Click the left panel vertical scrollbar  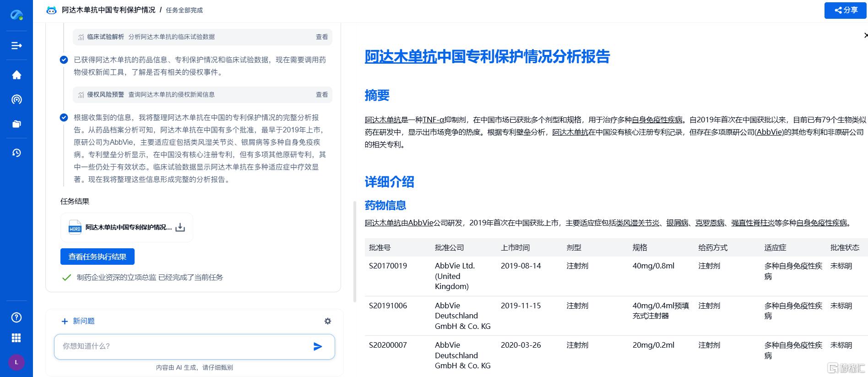(x=355, y=251)
